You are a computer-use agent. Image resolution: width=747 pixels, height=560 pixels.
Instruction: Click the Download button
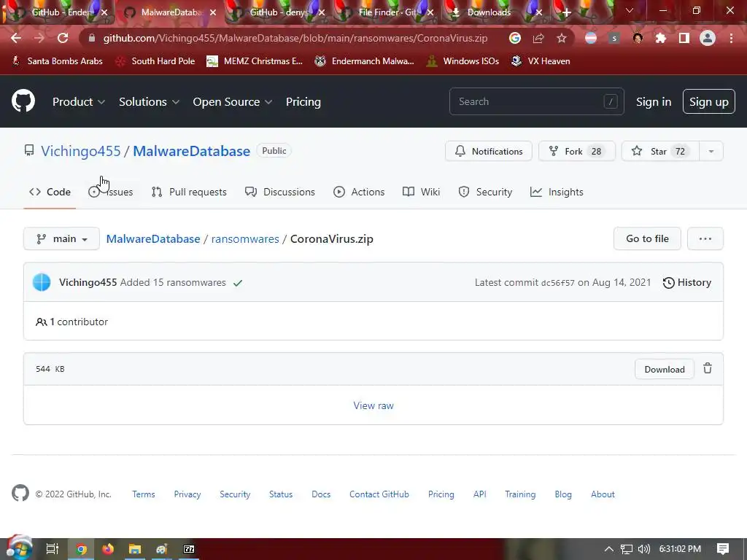click(x=664, y=369)
